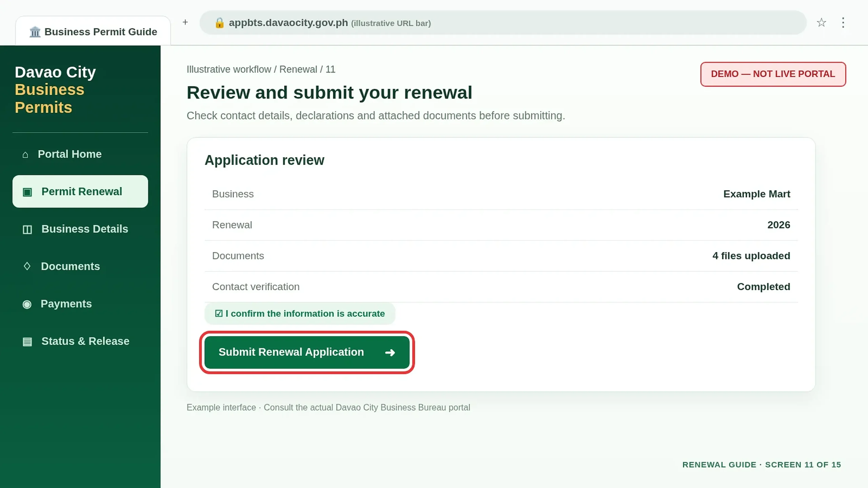Viewport: 868px width, 488px height.
Task: Click the DEMO — NOT LIVE PORTAL badge
Action: tap(773, 74)
